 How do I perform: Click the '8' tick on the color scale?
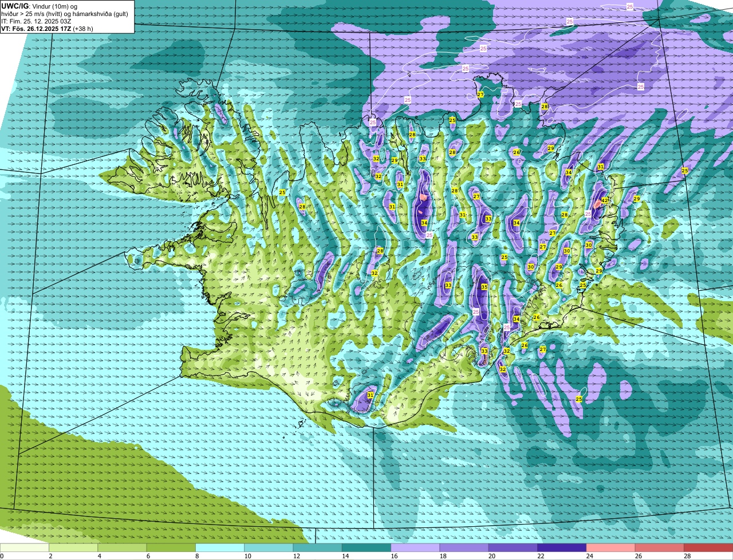click(196, 556)
